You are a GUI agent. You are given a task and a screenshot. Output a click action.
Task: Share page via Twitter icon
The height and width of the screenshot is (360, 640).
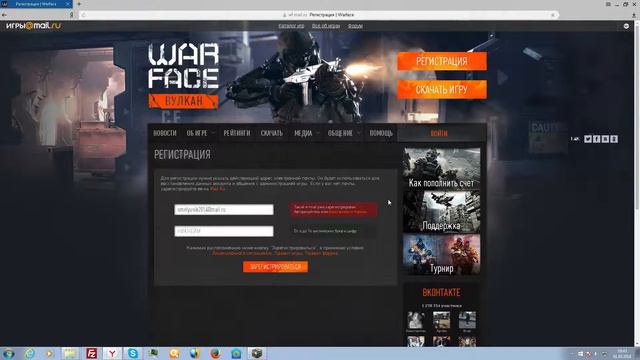pyautogui.click(x=588, y=139)
